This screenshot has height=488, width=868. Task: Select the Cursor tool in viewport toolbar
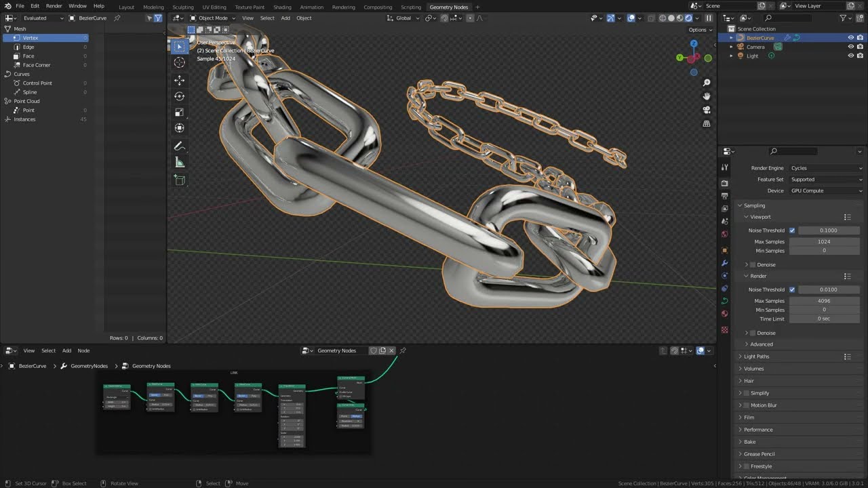[x=179, y=62]
